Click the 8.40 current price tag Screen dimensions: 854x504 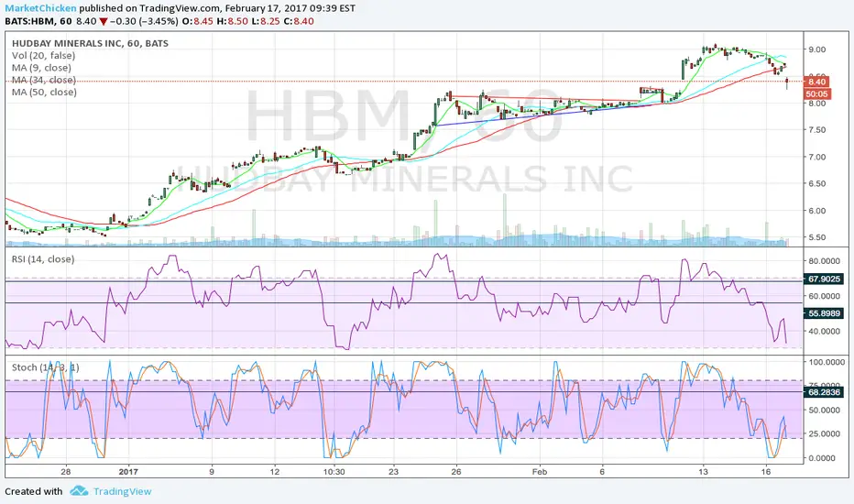click(x=817, y=82)
